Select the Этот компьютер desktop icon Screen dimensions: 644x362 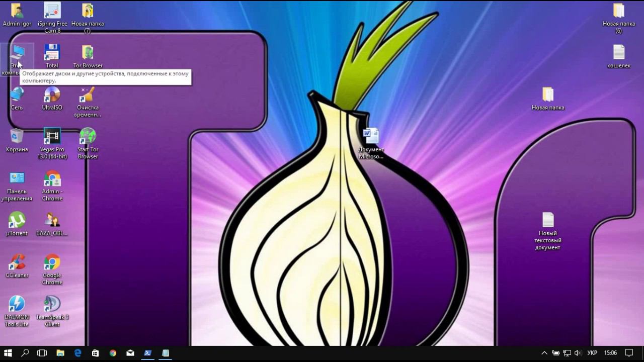point(17,53)
